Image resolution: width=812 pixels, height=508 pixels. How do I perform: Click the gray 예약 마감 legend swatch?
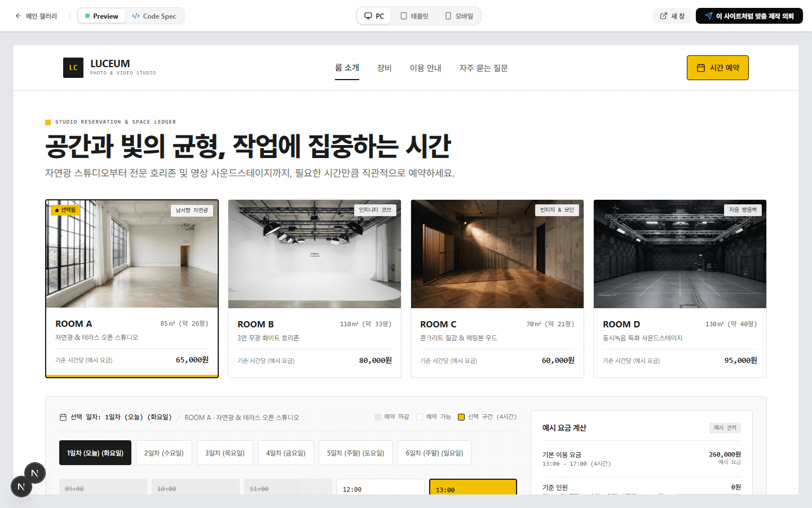coord(378,417)
